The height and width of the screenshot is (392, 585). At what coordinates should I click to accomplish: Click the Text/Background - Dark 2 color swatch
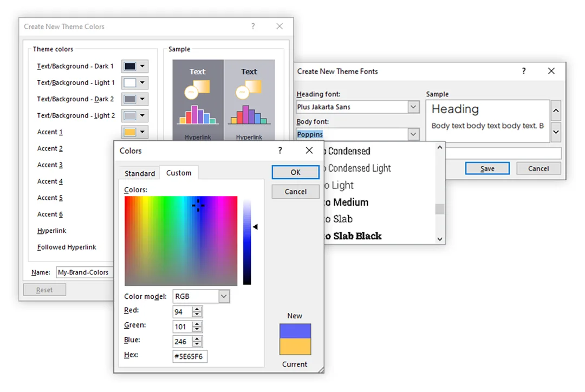(x=130, y=99)
